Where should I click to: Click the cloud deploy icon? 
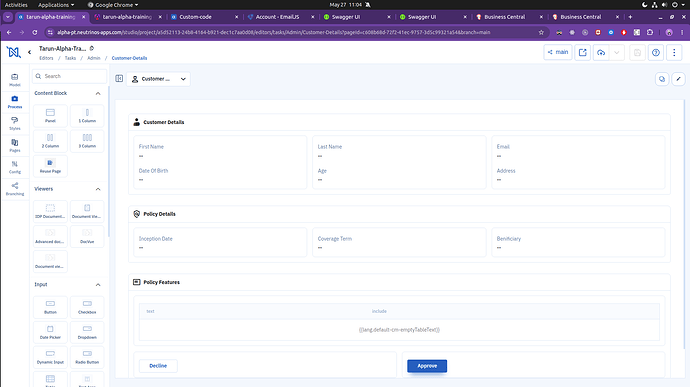pyautogui.click(x=601, y=52)
